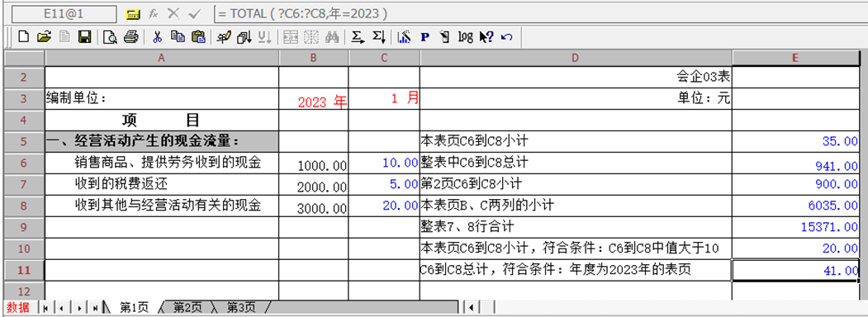Click the fx function wizard icon

point(154,14)
